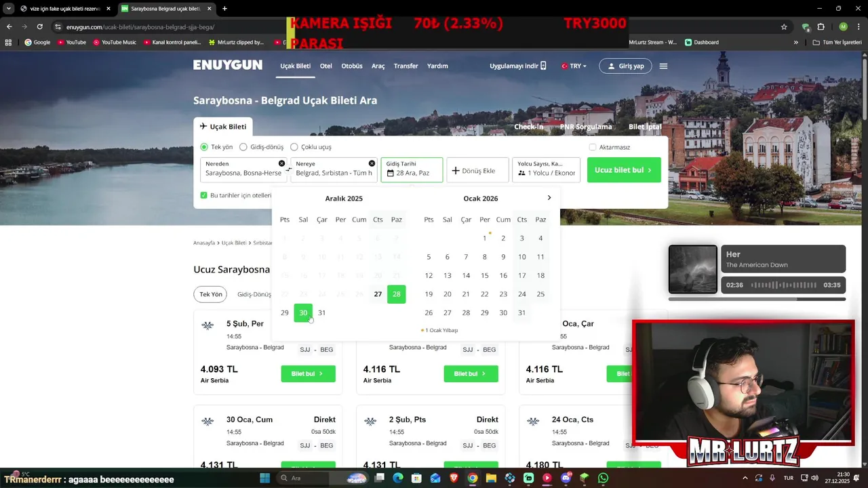Tick the Aktarmasız checkbox
Image resolution: width=868 pixels, height=488 pixels.
[x=593, y=147]
